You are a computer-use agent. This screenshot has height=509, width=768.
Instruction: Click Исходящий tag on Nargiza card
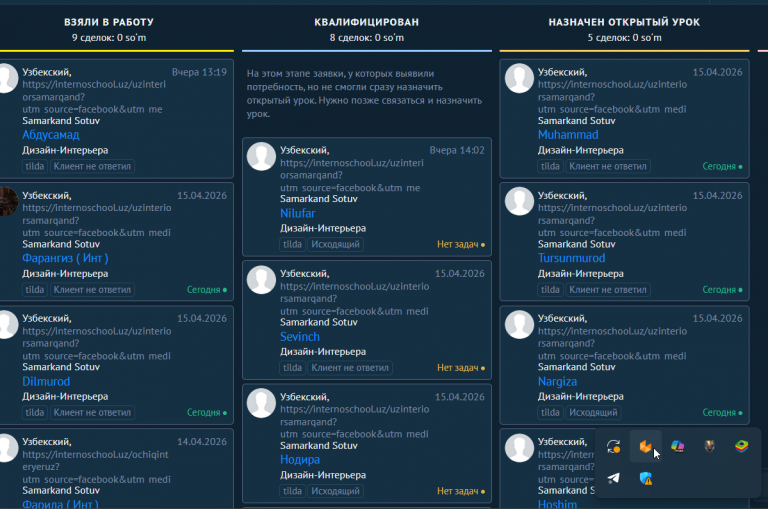click(x=593, y=412)
